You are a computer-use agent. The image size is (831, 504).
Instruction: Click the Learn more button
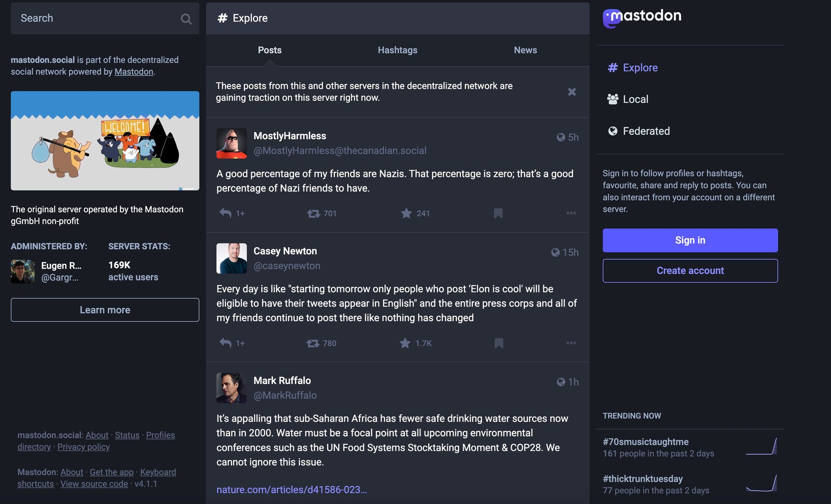tap(105, 310)
